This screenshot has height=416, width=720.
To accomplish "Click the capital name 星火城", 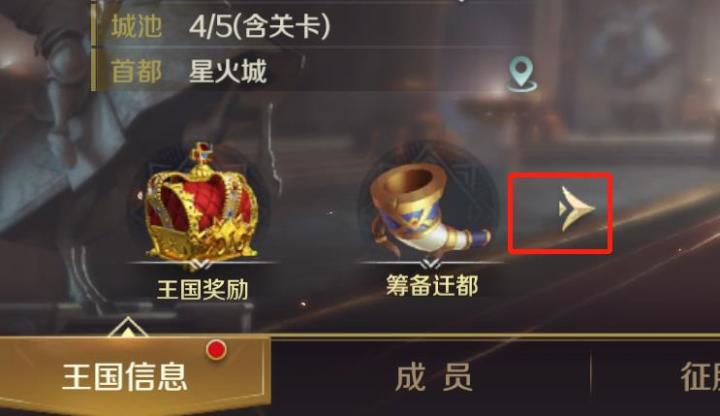I will [228, 72].
